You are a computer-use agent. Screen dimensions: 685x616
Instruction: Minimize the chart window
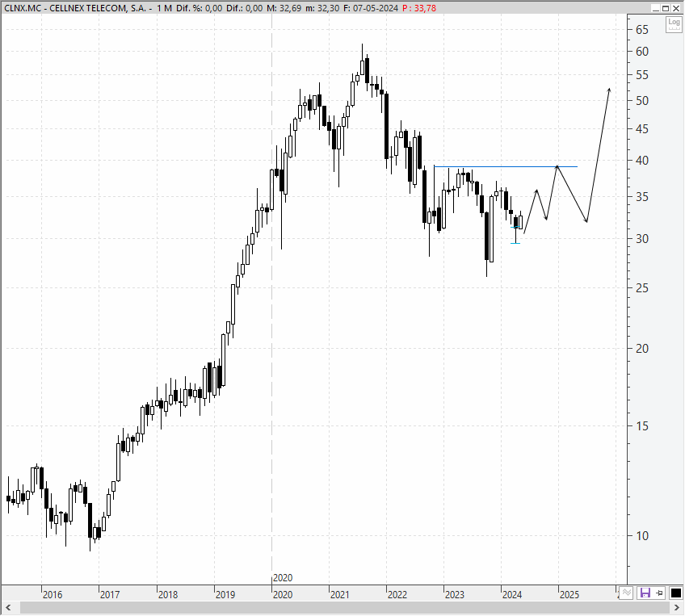[655, 8]
